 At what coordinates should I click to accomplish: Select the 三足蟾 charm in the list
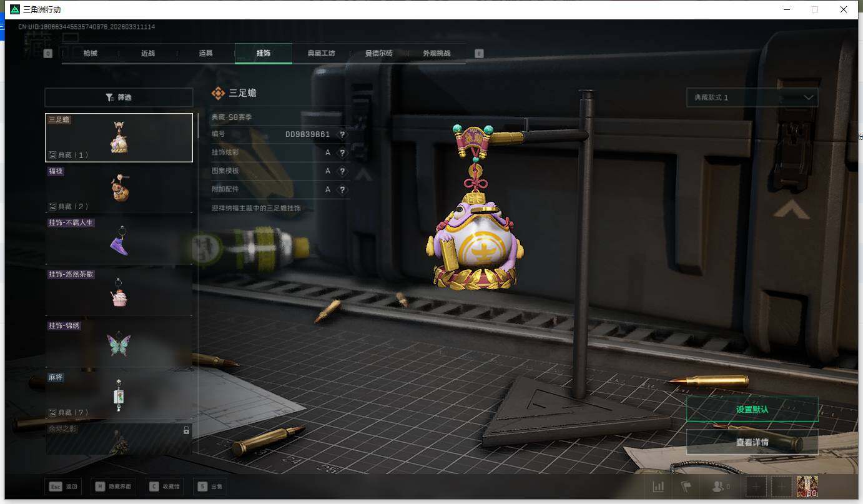pos(119,137)
